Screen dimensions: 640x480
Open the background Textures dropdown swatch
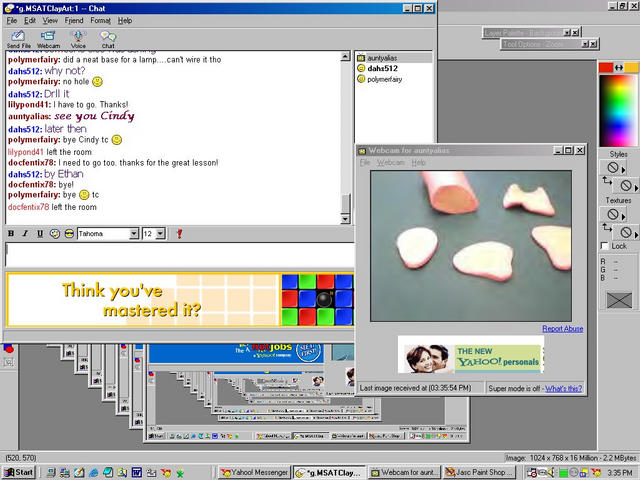click(x=627, y=232)
